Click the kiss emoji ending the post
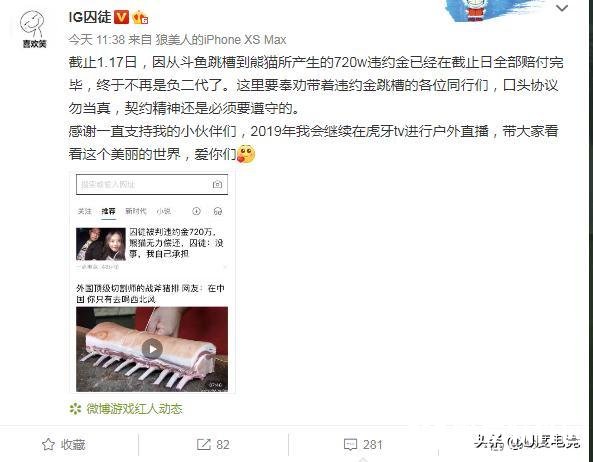 (246, 154)
